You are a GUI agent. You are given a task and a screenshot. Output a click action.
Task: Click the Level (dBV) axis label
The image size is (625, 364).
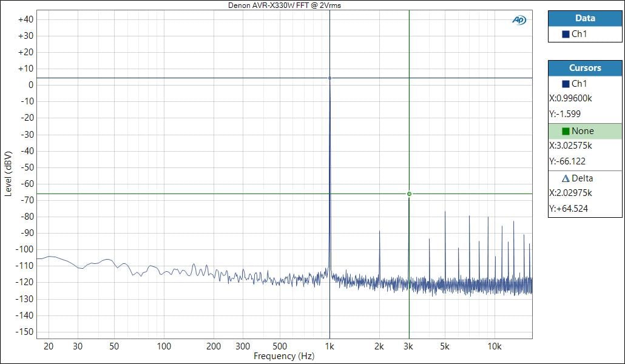[x=8, y=174]
